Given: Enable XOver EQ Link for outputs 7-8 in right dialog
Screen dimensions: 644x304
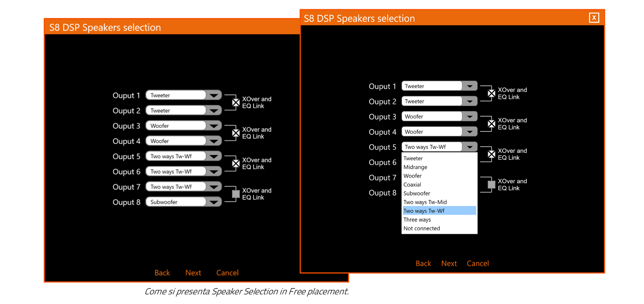Looking at the screenshot, I should point(491,185).
